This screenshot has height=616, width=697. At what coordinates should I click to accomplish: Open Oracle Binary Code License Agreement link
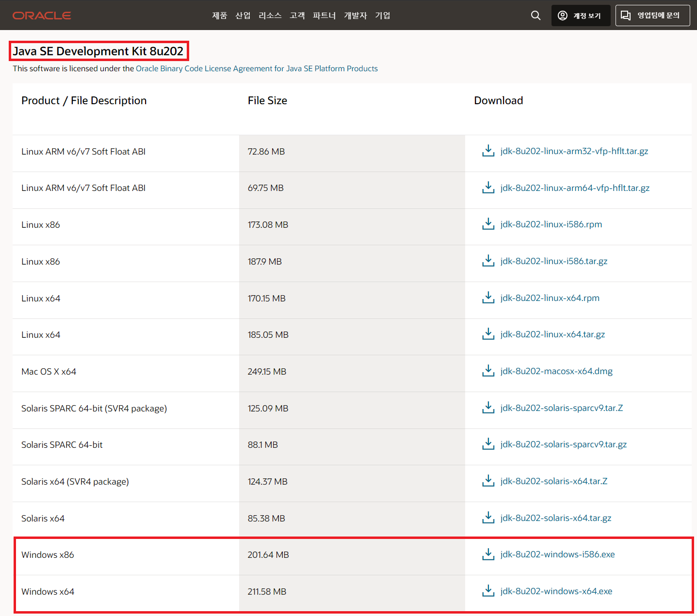tap(257, 68)
